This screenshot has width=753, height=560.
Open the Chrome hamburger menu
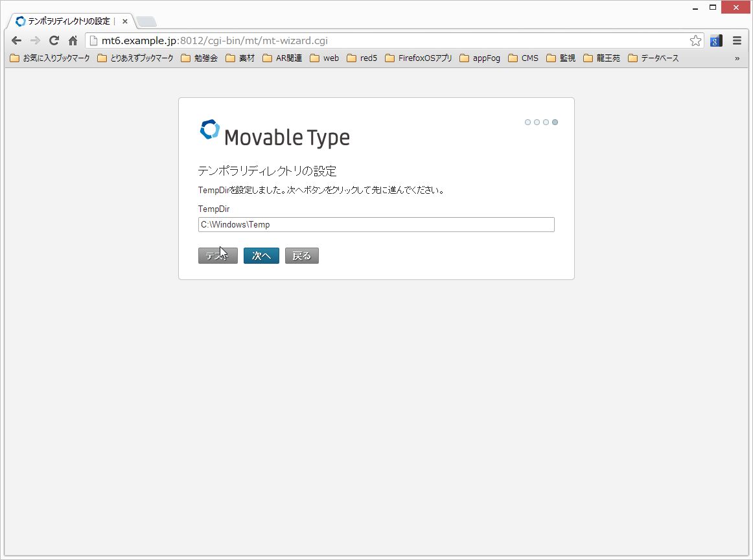(737, 41)
